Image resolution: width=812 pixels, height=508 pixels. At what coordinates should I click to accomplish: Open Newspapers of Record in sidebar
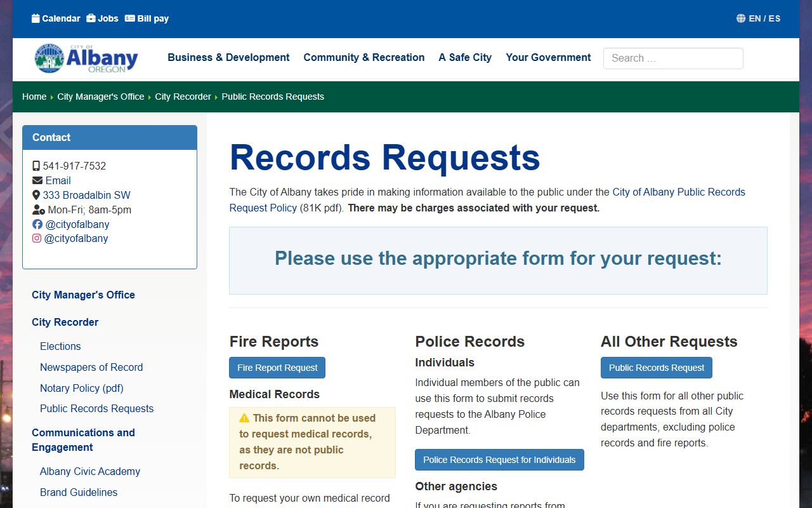pyautogui.click(x=91, y=367)
